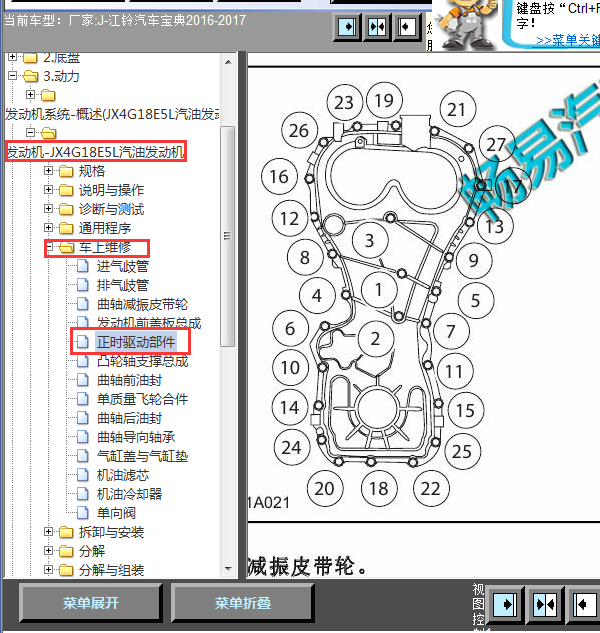Collapse the 3.动力 tree node

click(x=13, y=75)
